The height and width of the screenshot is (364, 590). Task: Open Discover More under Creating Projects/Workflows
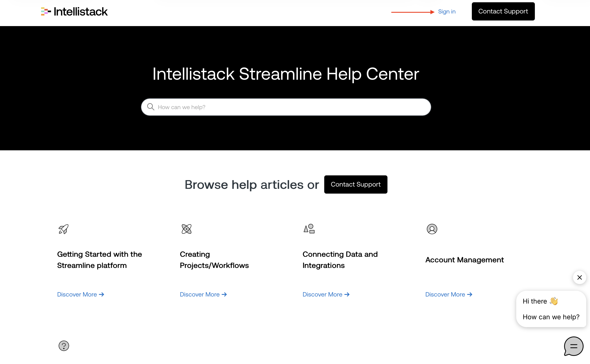(x=203, y=294)
